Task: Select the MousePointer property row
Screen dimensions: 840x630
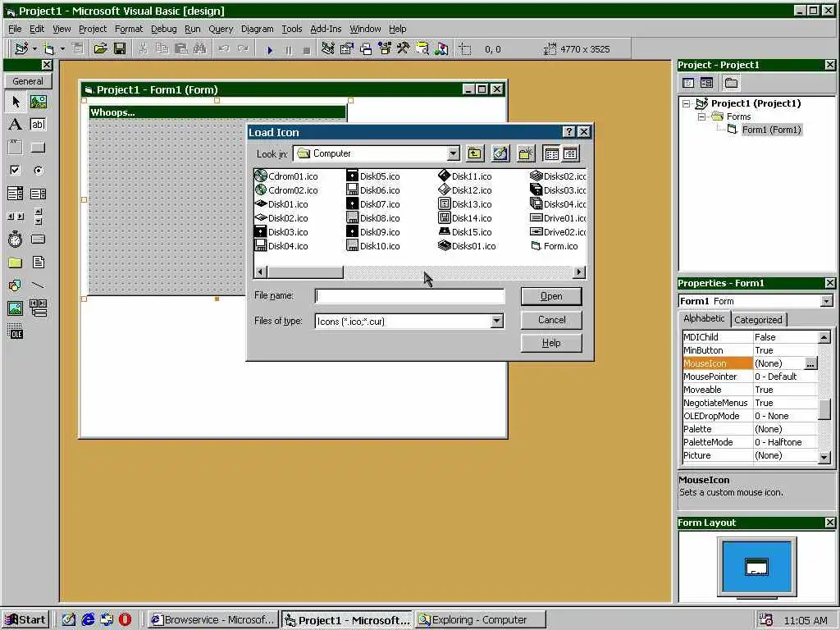Action: pyautogui.click(x=750, y=377)
